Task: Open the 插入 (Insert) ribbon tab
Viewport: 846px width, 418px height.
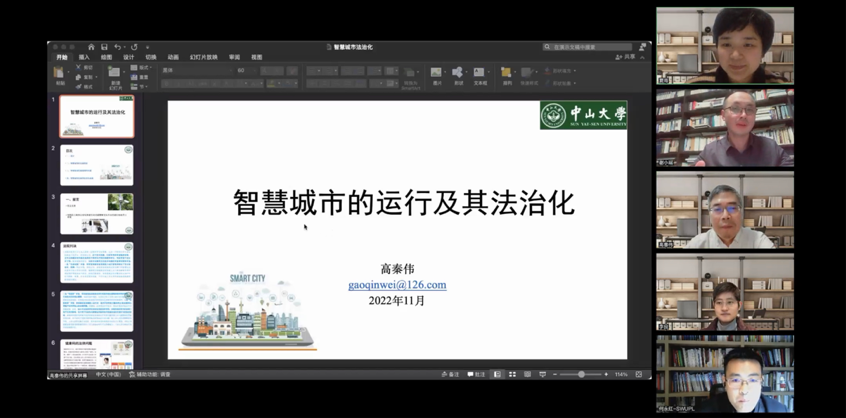Action: tap(84, 57)
